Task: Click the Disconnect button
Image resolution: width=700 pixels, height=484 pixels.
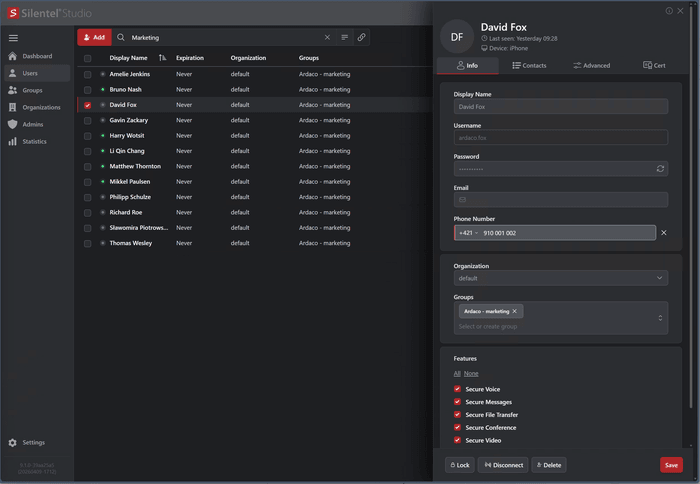Action: (x=503, y=465)
